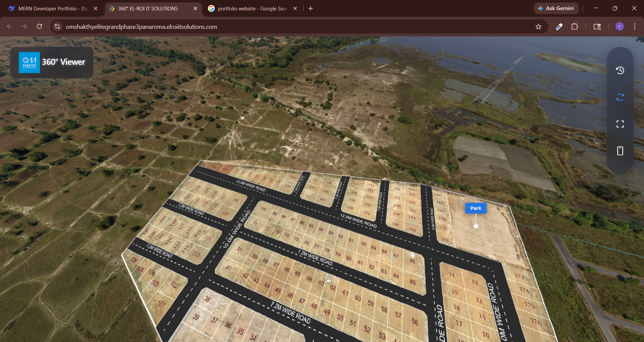Open the Park hotspot label
Image resolution: width=644 pixels, height=342 pixels.
pyautogui.click(x=476, y=208)
